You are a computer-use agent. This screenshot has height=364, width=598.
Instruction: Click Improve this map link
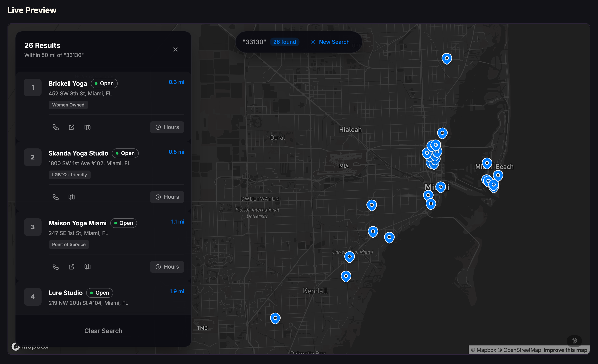[x=565, y=350]
